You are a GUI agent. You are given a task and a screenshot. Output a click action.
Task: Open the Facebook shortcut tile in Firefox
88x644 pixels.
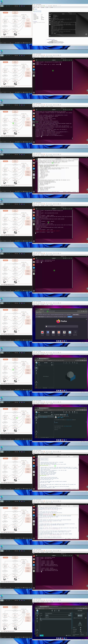pos(48,332)
